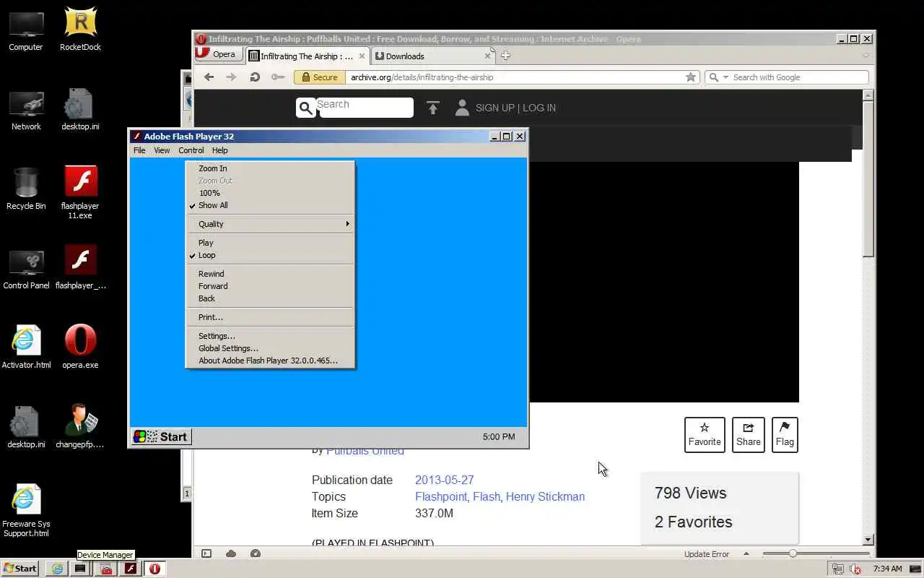Select flashplayer 11.exe desktop icon
Screen dimensions: 924x578
[x=80, y=192]
